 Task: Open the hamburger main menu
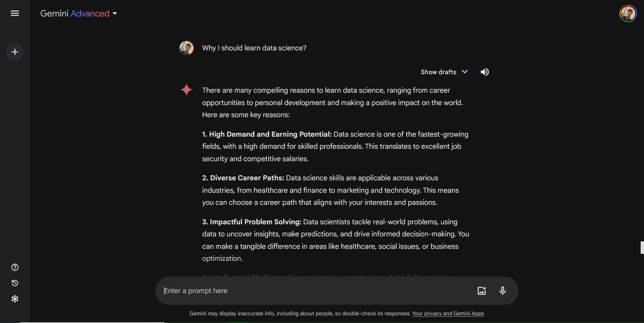(15, 13)
